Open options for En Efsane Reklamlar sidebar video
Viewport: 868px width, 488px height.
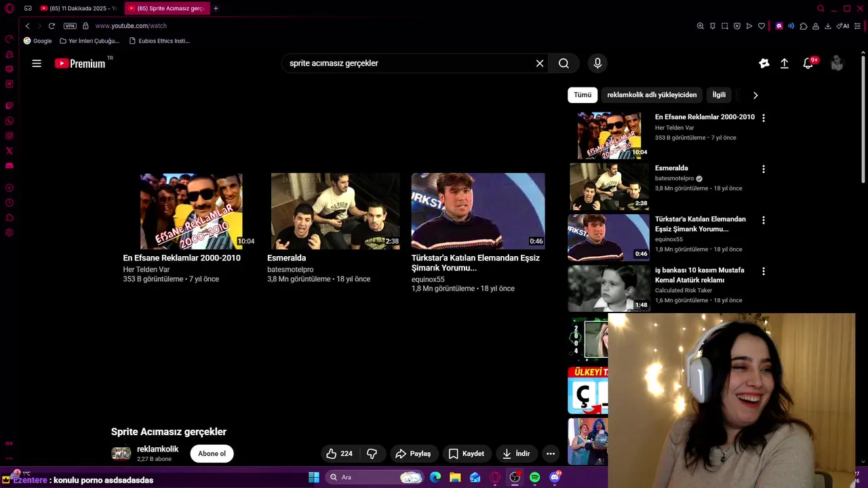[764, 118]
